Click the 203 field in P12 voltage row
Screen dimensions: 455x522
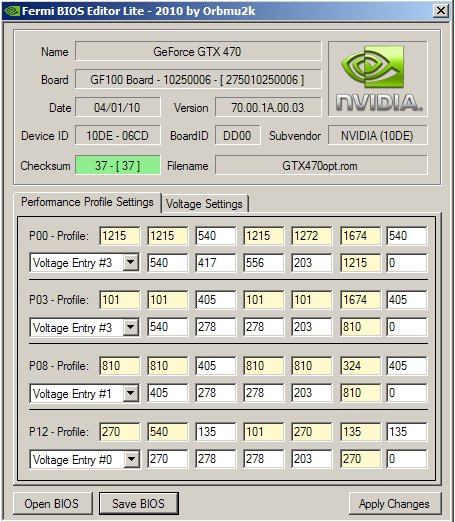pyautogui.click(x=312, y=459)
